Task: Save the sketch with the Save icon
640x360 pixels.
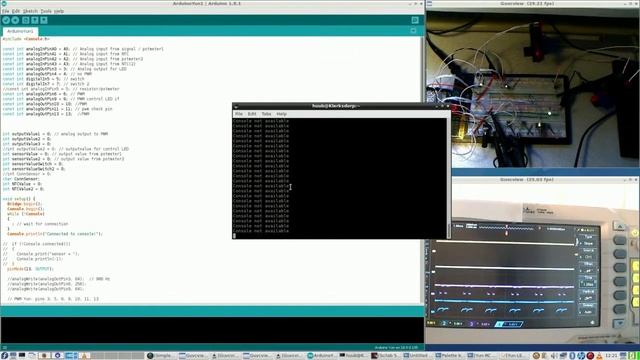Action: 44,20
